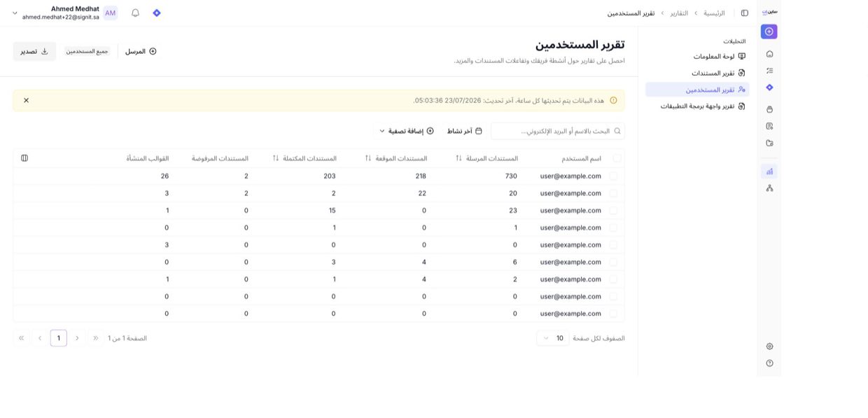Open the reports bar-chart icon in icon rail
The width and height of the screenshot is (868, 418).
(x=769, y=171)
